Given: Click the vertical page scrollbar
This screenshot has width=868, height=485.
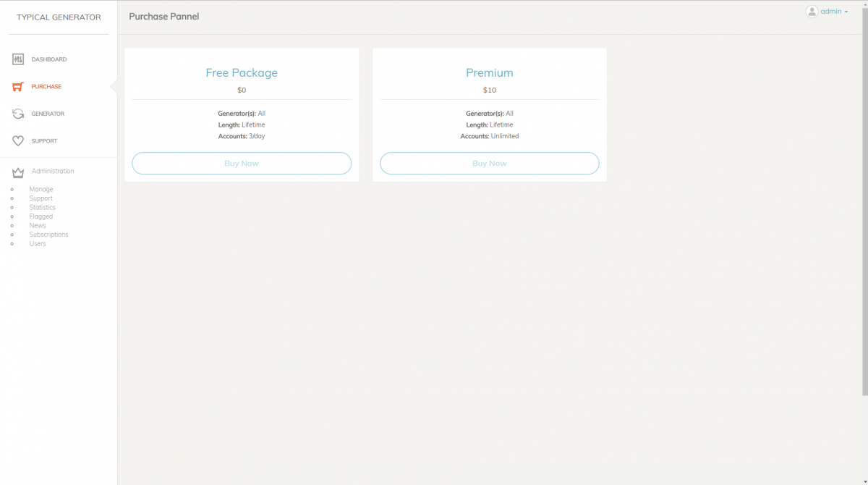Looking at the screenshot, I should pyautogui.click(x=864, y=203).
